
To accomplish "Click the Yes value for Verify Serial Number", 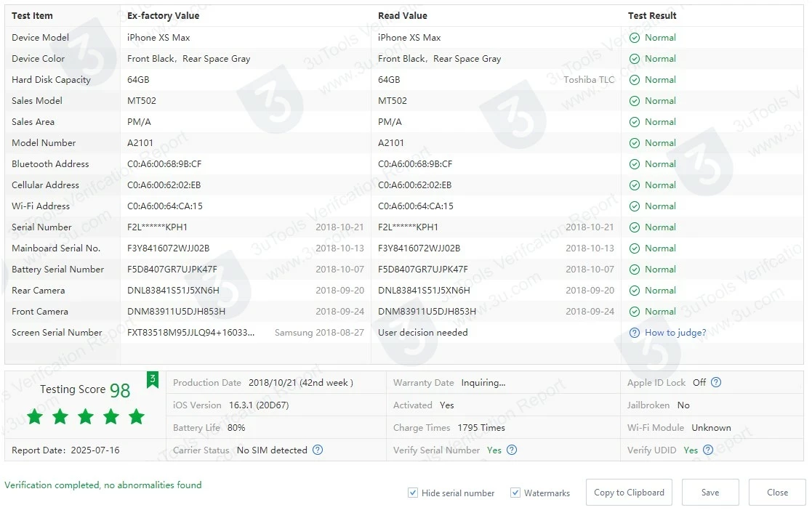I will coord(494,450).
